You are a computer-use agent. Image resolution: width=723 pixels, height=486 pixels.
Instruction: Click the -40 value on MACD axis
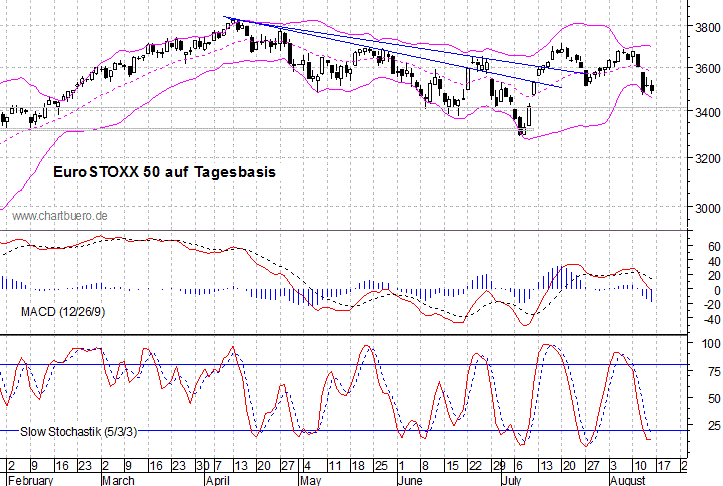tap(712, 319)
